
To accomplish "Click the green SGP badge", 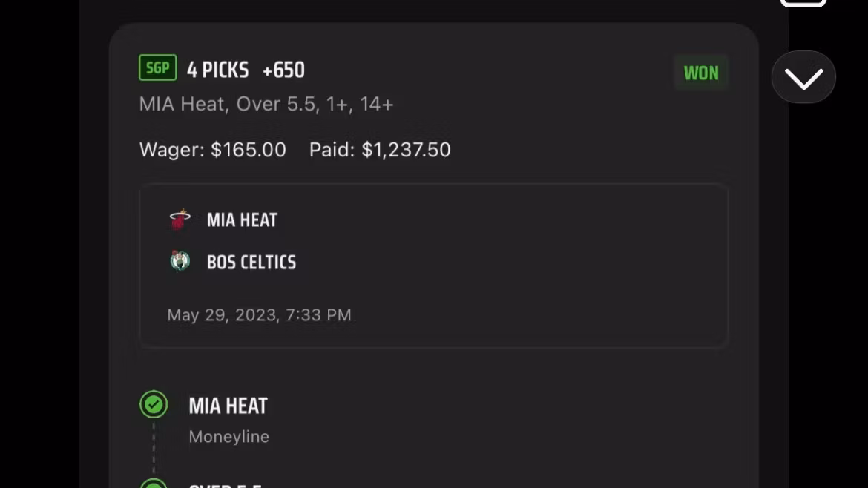I will (x=157, y=68).
